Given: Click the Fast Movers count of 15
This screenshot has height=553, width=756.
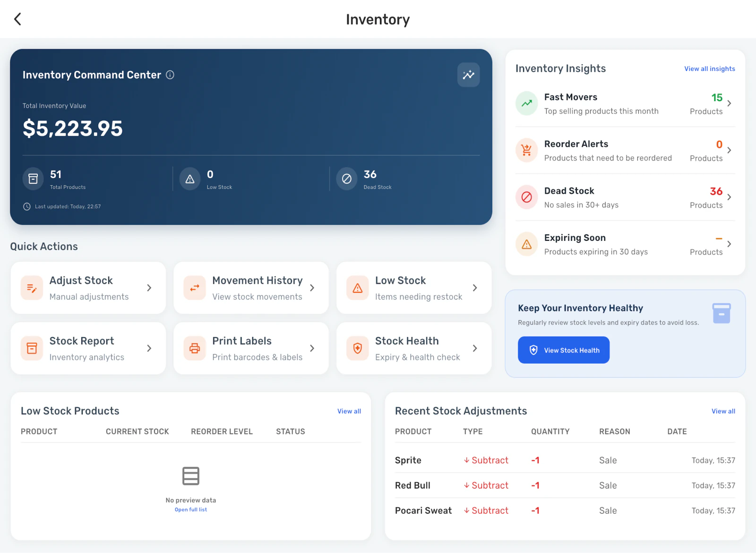Looking at the screenshot, I should 717,98.
